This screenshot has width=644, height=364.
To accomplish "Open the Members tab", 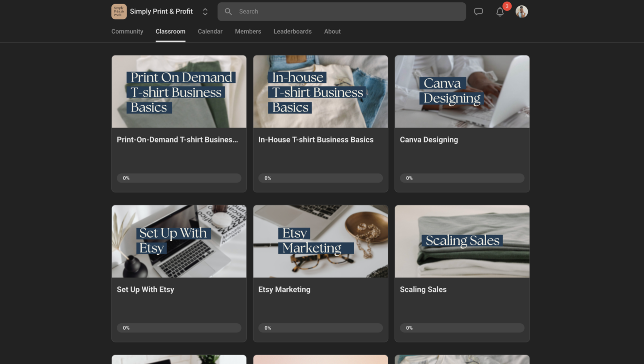I will 248,31.
